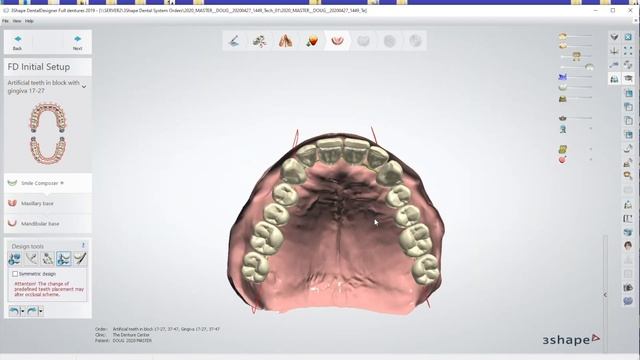
Task: Open the Undo history dropdown arrow
Action: 22,311
